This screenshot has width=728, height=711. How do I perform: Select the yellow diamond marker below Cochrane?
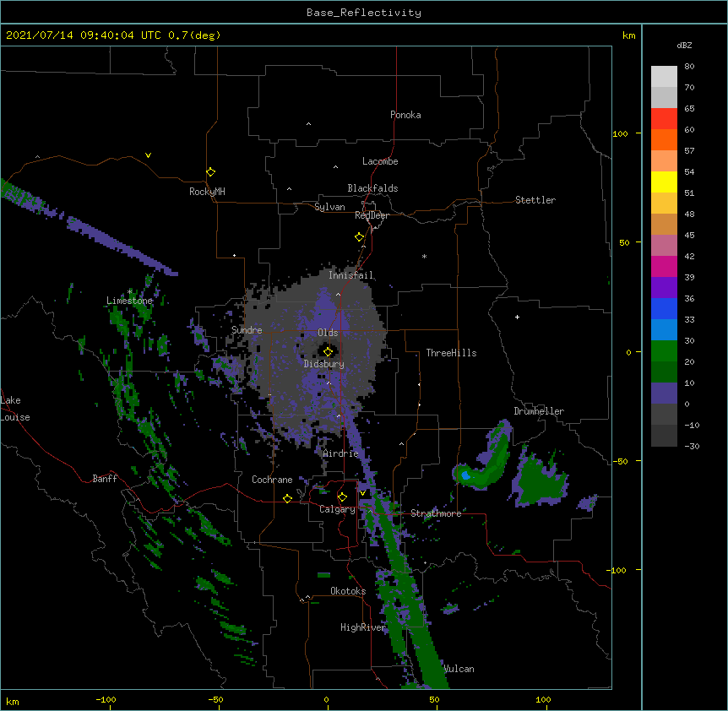coord(287,498)
